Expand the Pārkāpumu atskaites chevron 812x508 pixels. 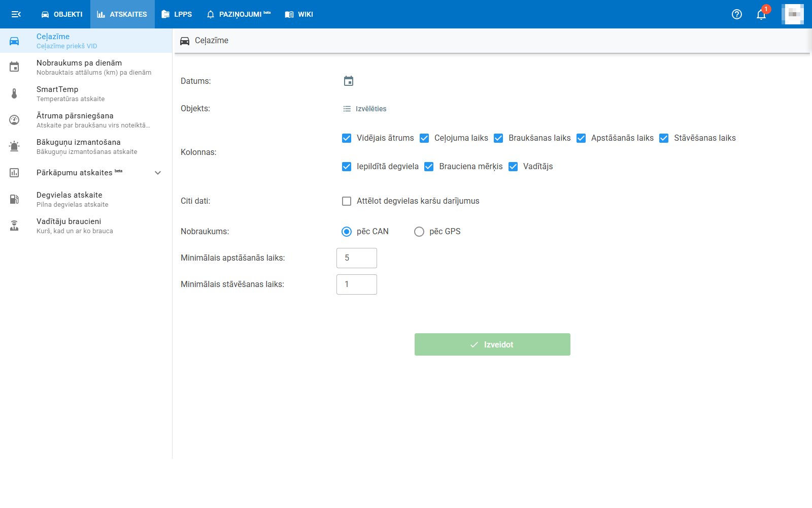[x=158, y=173]
